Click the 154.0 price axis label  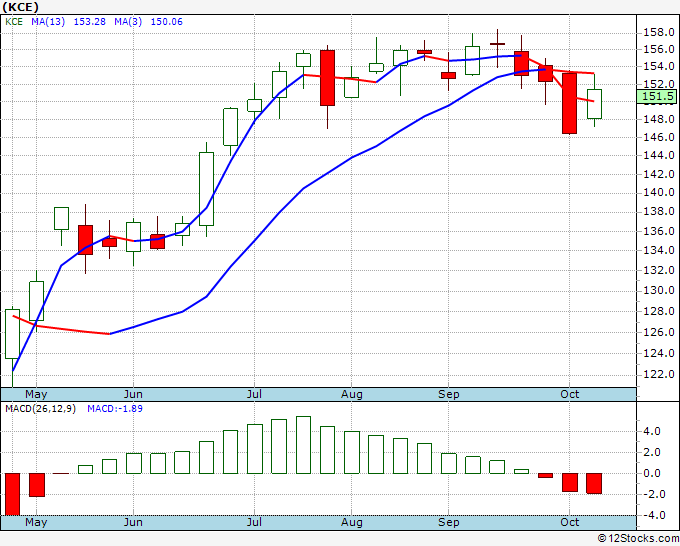tap(658, 67)
